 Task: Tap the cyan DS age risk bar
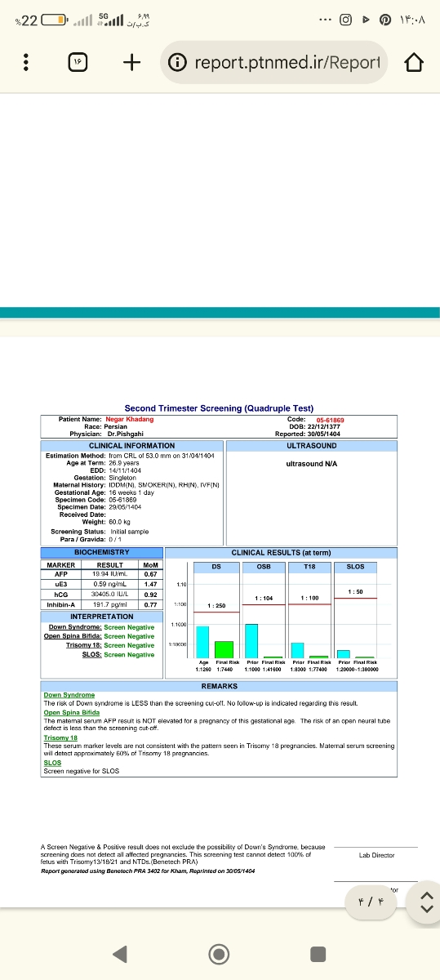coord(202,642)
